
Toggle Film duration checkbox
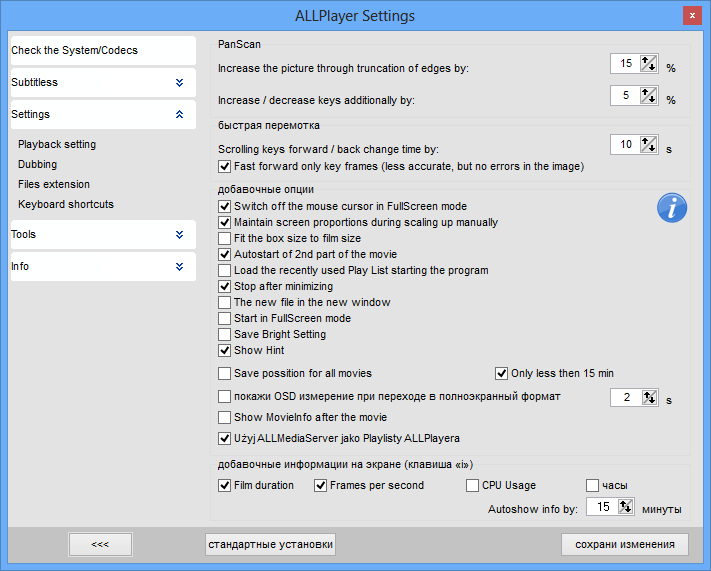coord(224,485)
